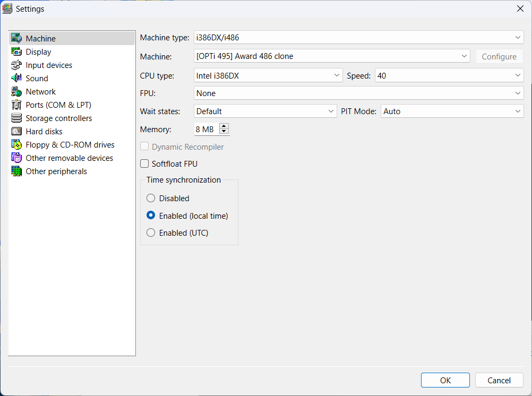Click the Network icon in sidebar

[x=16, y=92]
